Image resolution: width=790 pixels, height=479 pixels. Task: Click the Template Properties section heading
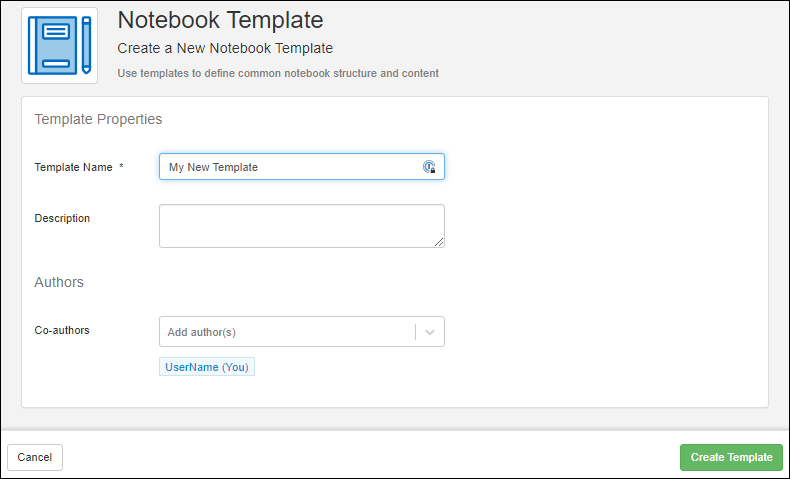pos(98,119)
